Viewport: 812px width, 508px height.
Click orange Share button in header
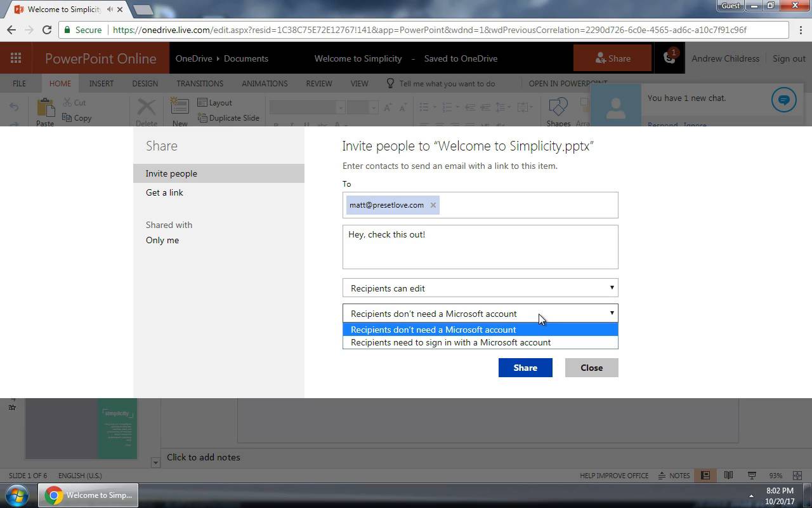(x=612, y=58)
